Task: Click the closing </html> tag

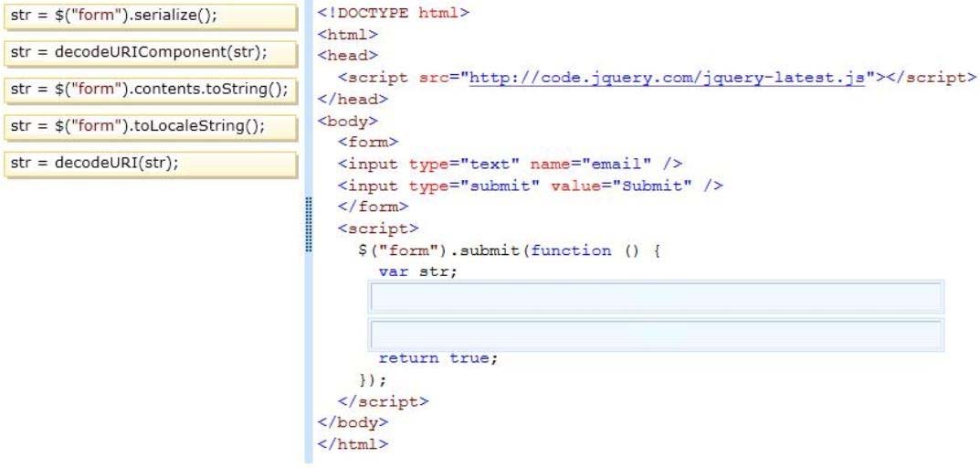Action: [x=352, y=444]
